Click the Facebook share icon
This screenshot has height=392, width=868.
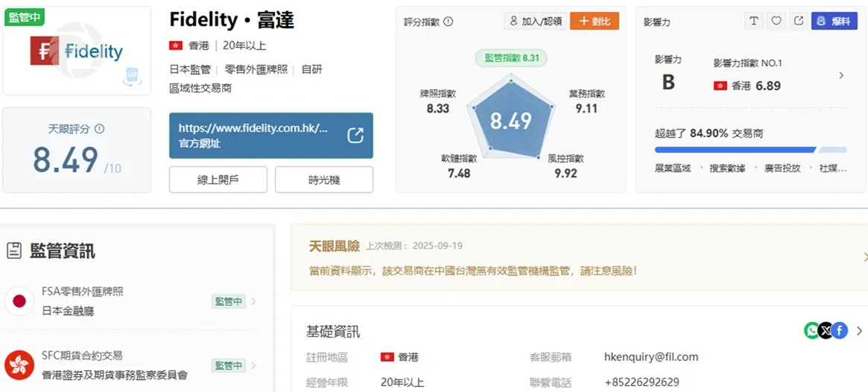pyautogui.click(x=840, y=331)
